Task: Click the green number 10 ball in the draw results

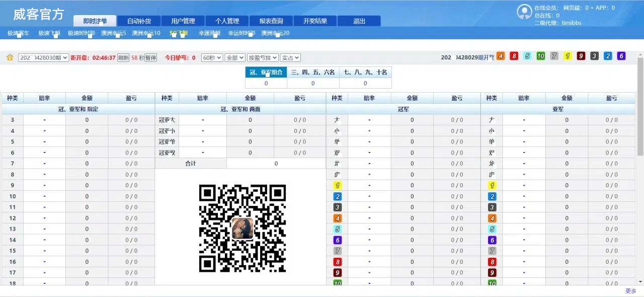Action: (x=541, y=56)
